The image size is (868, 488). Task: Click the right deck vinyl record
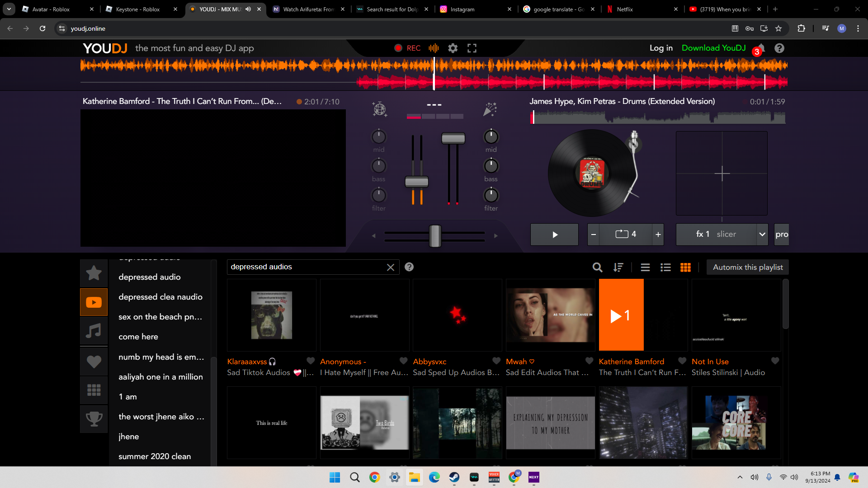pyautogui.click(x=592, y=173)
